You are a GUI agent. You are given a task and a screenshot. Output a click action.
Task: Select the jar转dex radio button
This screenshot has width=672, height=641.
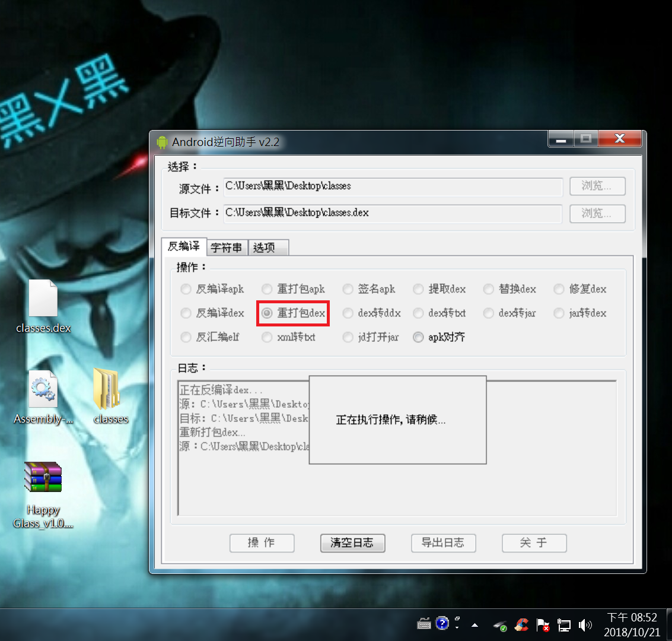click(x=580, y=313)
